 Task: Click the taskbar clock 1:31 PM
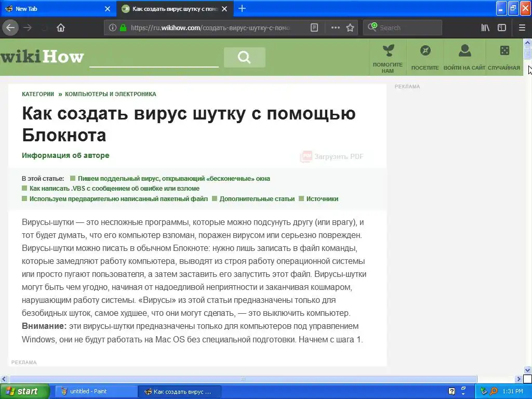click(x=513, y=391)
